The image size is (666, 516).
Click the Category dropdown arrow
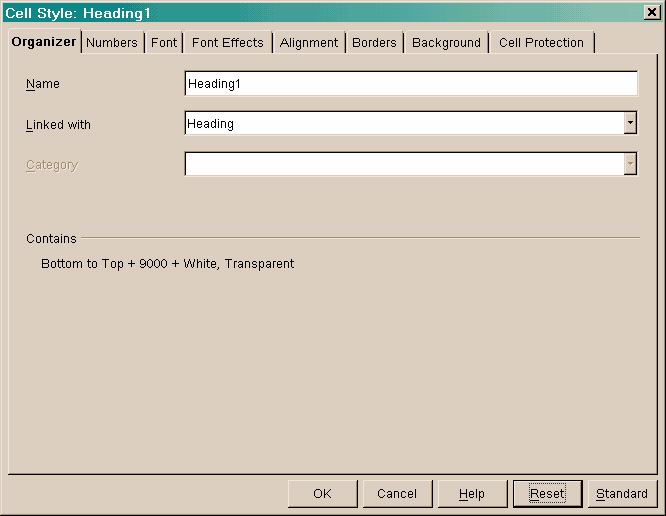(x=630, y=164)
